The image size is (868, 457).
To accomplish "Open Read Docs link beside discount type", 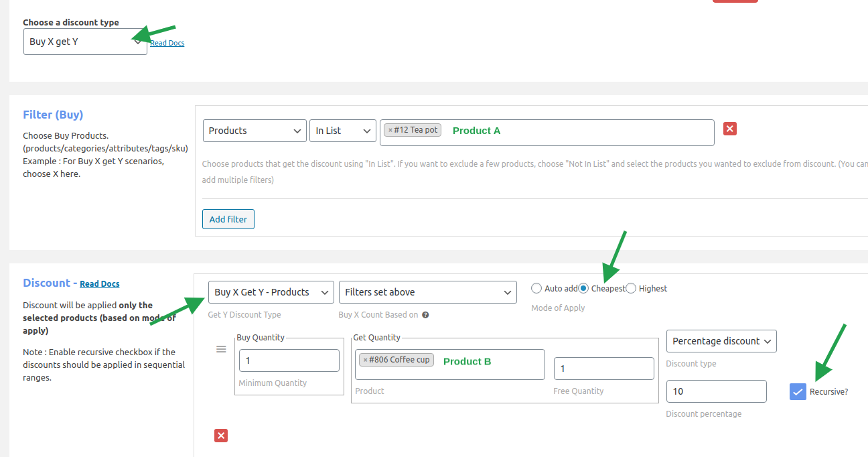I will coord(167,43).
